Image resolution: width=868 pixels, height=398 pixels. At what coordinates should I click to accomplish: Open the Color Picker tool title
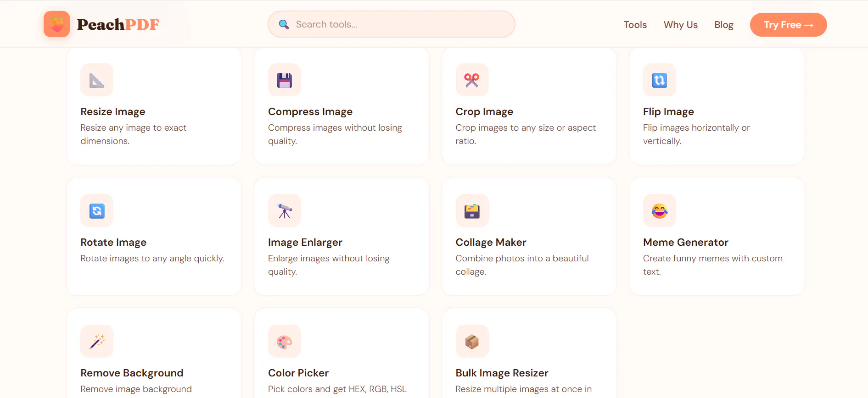click(298, 373)
